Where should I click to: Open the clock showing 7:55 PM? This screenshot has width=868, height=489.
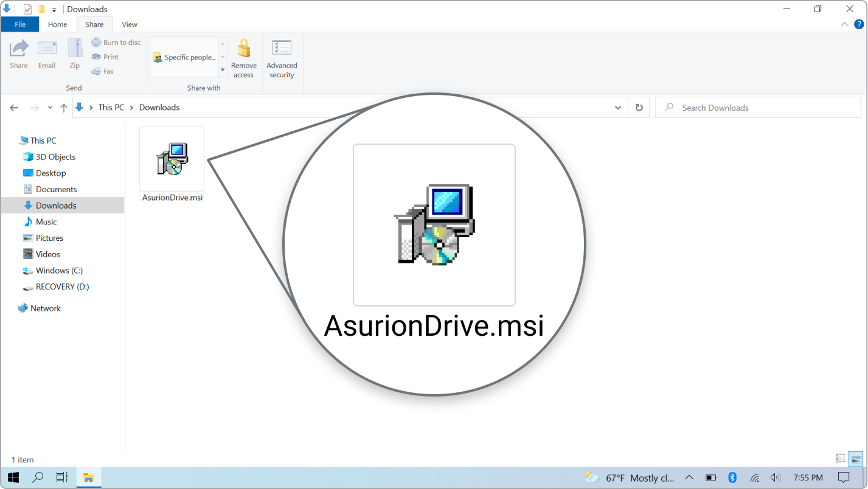point(808,477)
